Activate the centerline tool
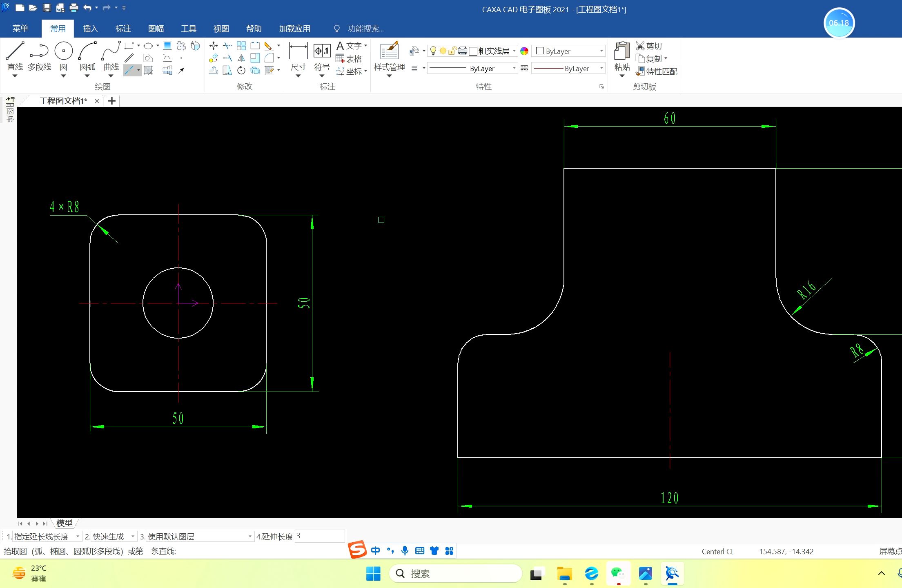 coord(129,70)
